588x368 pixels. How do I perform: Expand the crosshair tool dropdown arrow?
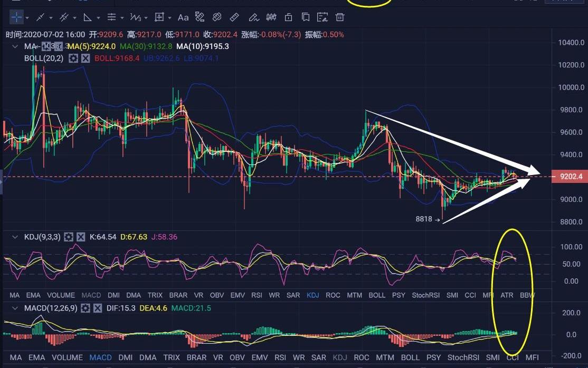click(27, 18)
